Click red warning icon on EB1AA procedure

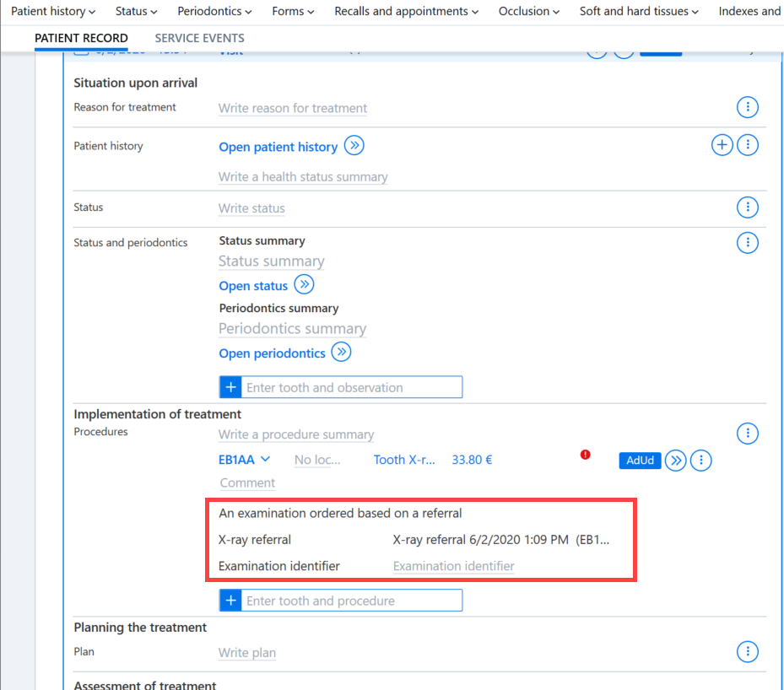coord(585,454)
